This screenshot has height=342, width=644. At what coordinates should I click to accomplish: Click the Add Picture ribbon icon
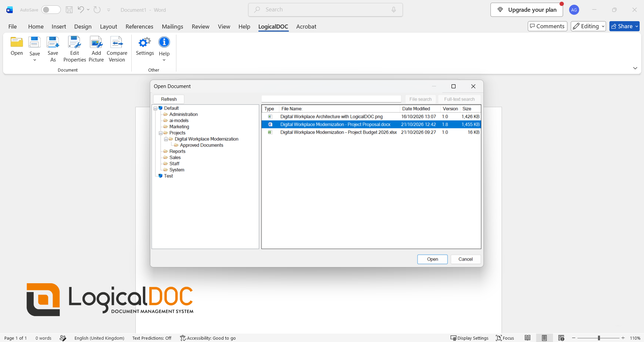pyautogui.click(x=96, y=42)
